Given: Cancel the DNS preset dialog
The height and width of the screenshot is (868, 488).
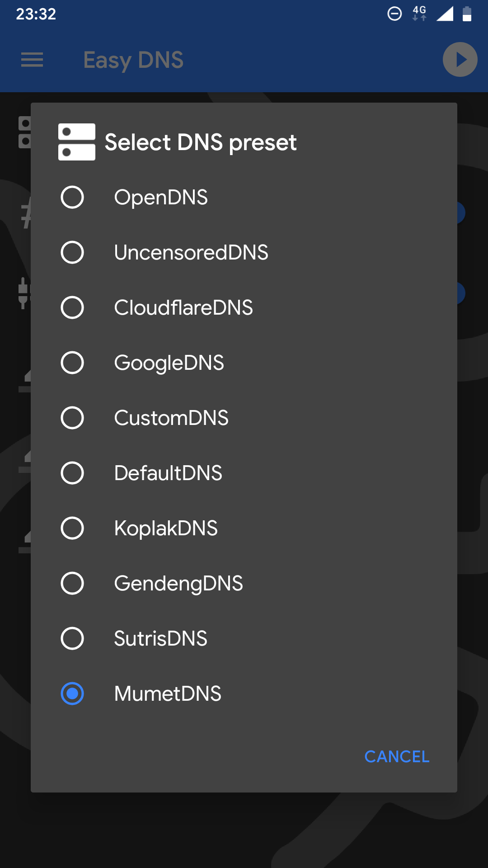Looking at the screenshot, I should coord(397,756).
